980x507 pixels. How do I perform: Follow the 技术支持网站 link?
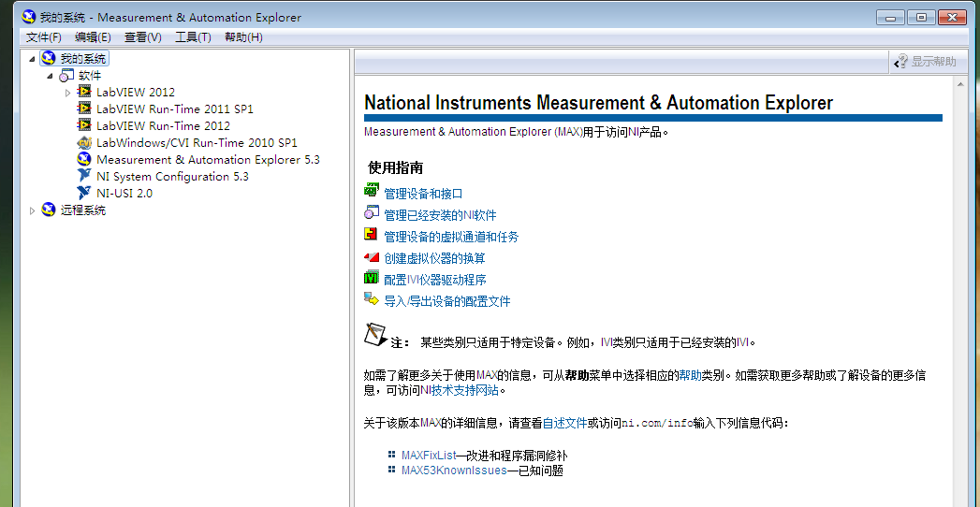465,391
